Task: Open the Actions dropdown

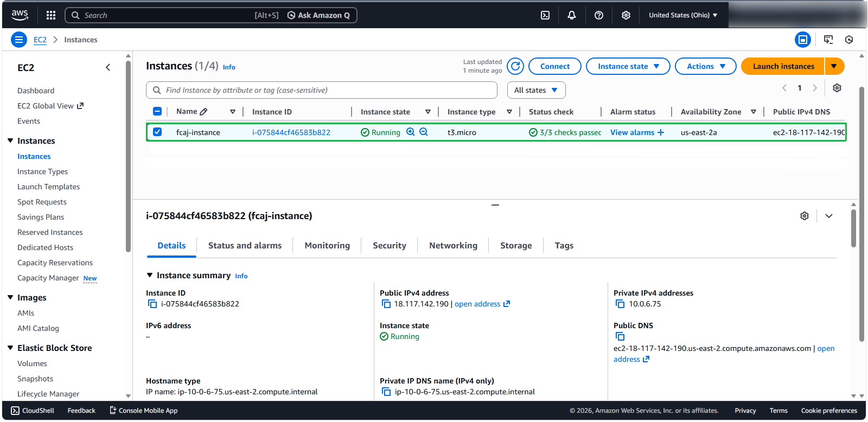Action: click(x=706, y=66)
